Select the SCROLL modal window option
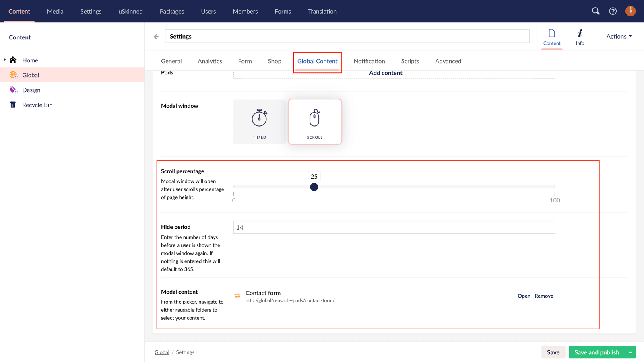 pyautogui.click(x=315, y=121)
